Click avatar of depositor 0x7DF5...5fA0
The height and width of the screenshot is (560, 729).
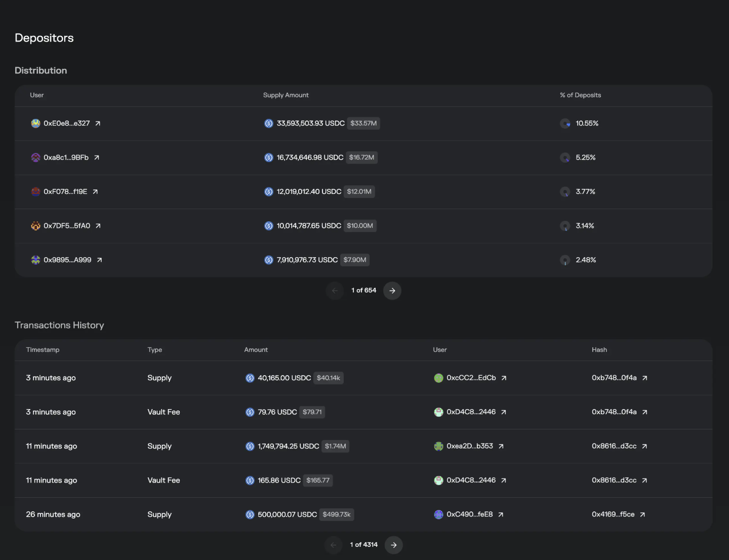pos(35,226)
